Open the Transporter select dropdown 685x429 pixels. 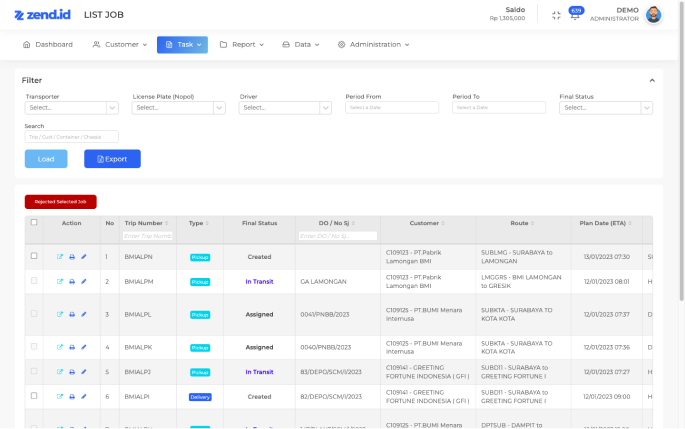click(72, 108)
